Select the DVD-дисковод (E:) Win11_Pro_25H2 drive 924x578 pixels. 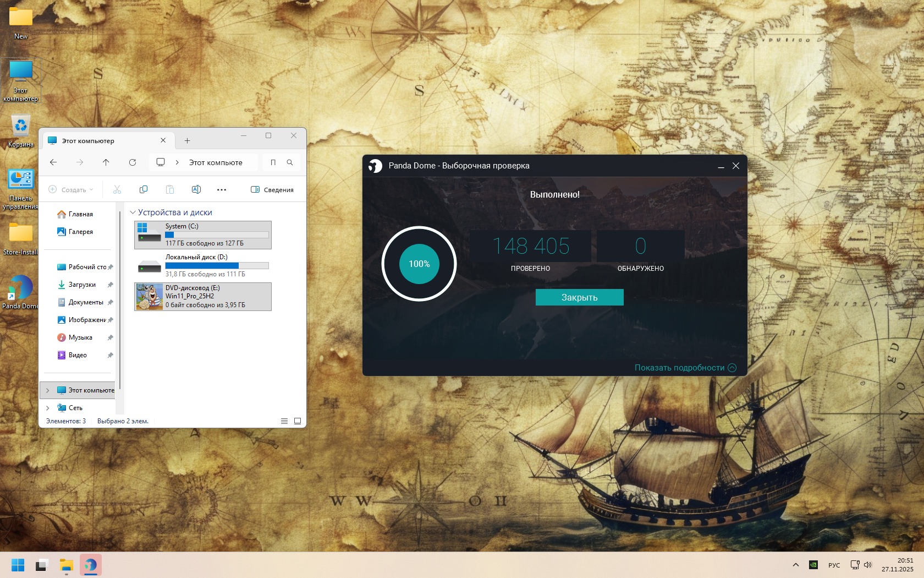coord(203,297)
